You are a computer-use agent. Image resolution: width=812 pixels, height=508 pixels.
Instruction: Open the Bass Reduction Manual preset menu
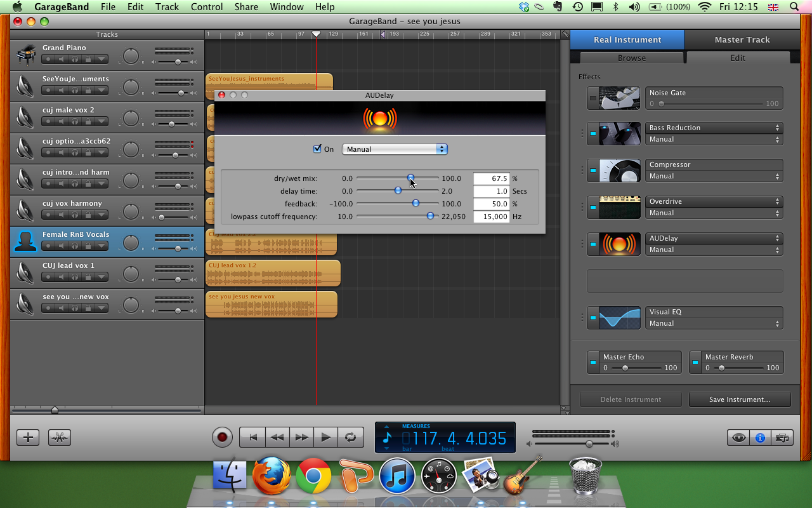pos(714,139)
